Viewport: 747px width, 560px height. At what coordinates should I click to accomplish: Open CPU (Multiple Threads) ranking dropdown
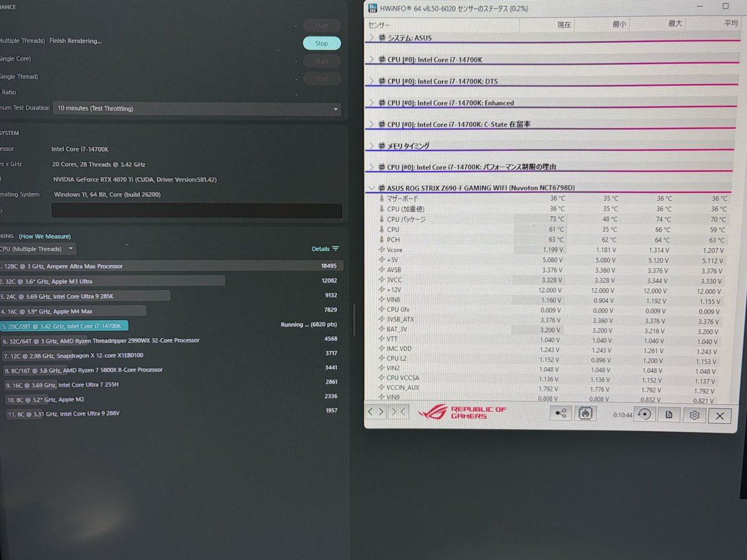pos(38,249)
